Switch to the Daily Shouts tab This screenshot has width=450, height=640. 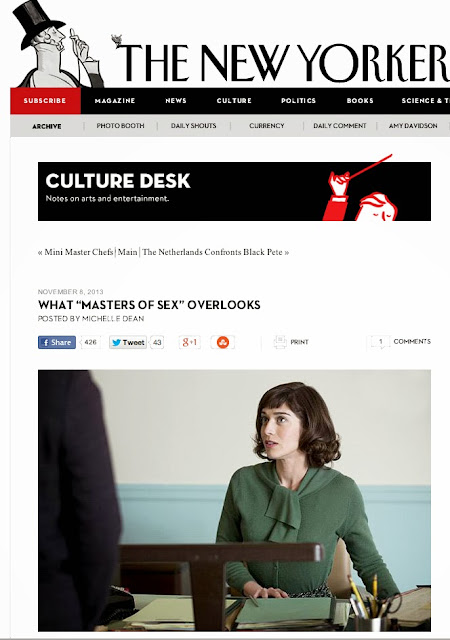tap(194, 126)
